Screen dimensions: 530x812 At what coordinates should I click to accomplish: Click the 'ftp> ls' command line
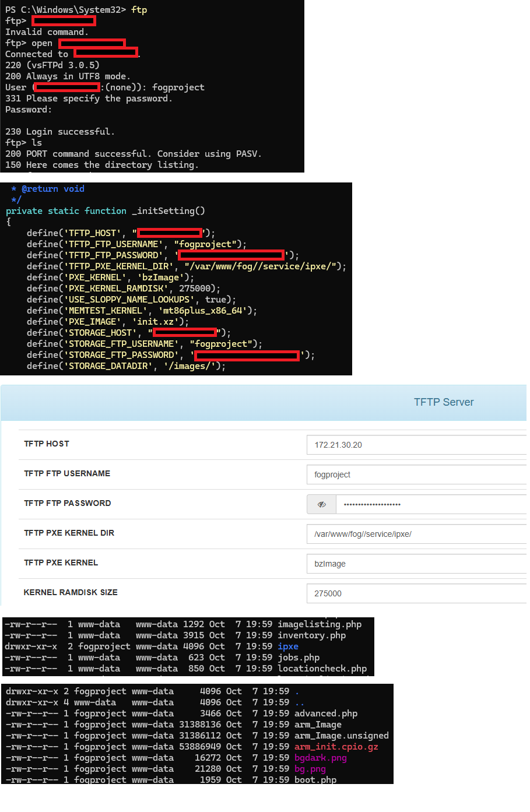[x=23, y=143]
